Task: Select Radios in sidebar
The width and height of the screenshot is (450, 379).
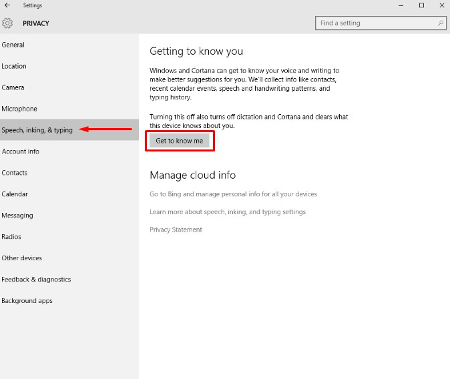Action: click(69, 237)
